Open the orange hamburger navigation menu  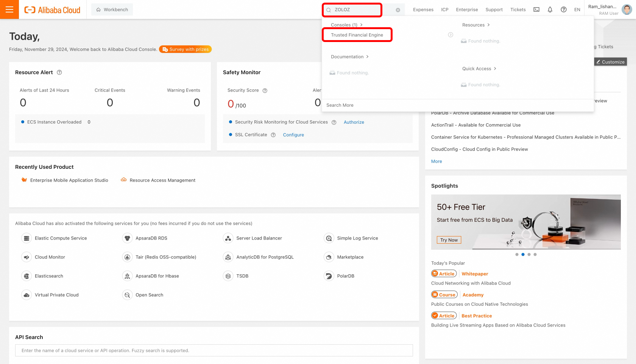[x=9, y=9]
